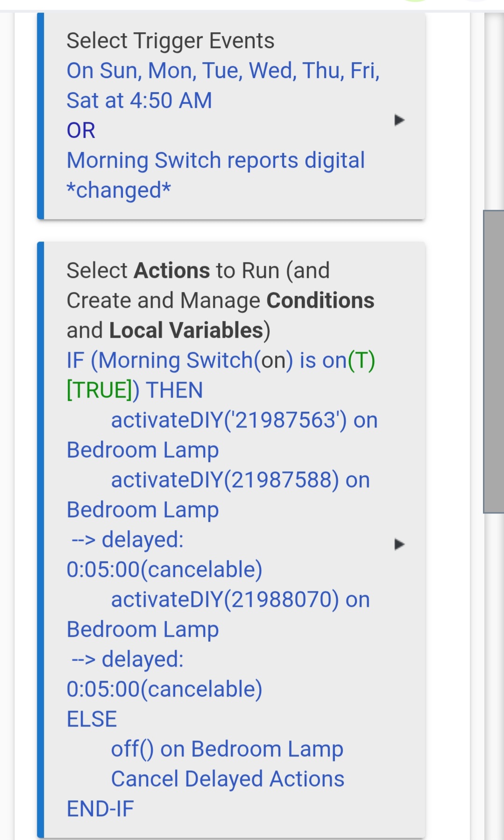The image size is (504, 840).
Task: Select the activateDIY(21988070) action line
Action: click(x=240, y=600)
